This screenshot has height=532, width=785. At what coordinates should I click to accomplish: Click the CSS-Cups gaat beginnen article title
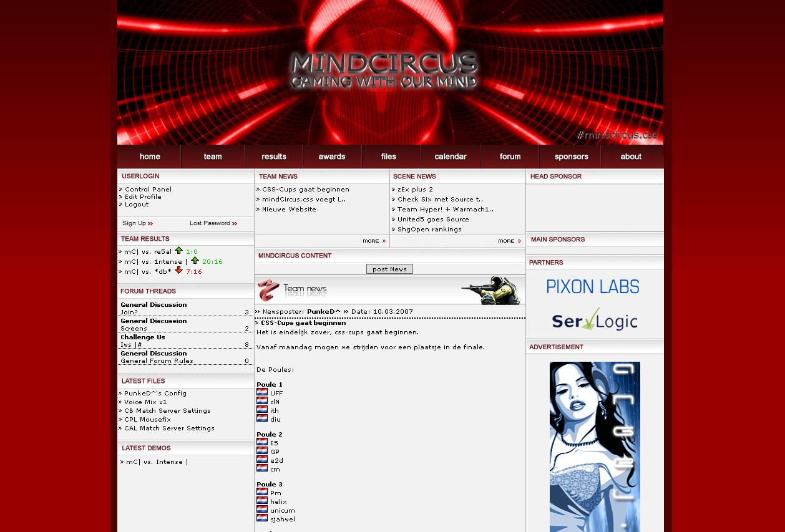(303, 323)
